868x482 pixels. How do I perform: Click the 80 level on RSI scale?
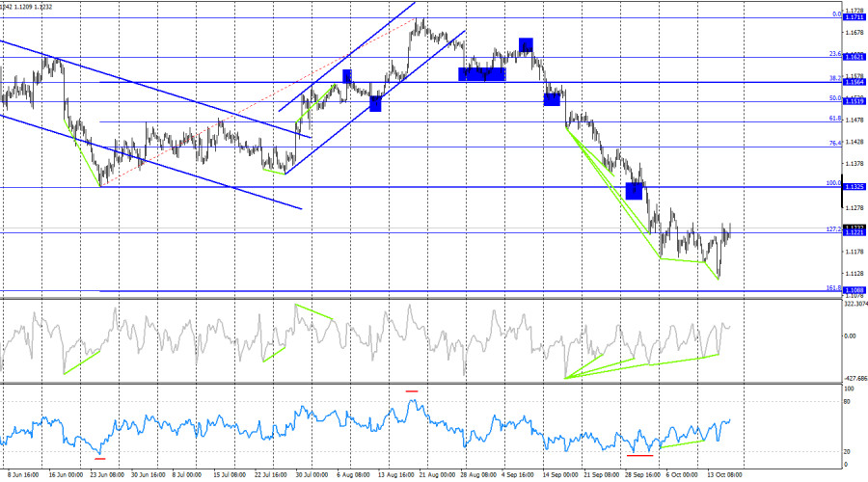click(847, 402)
